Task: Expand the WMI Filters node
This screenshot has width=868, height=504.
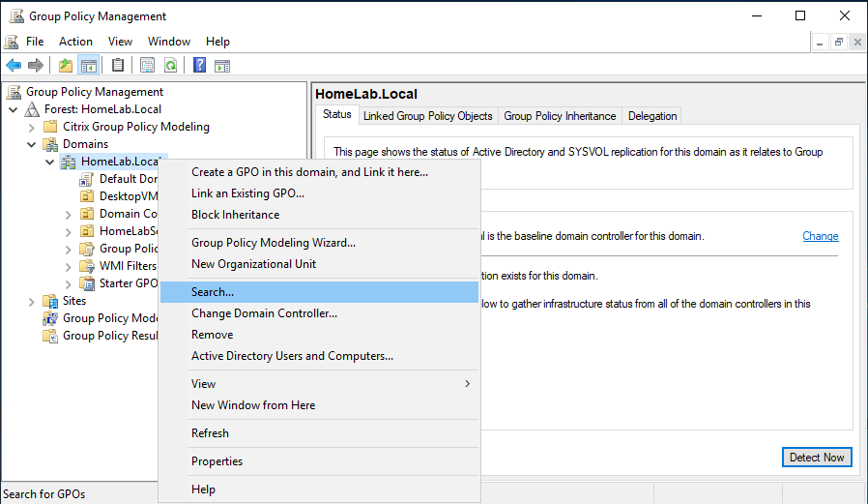Action: click(x=68, y=267)
